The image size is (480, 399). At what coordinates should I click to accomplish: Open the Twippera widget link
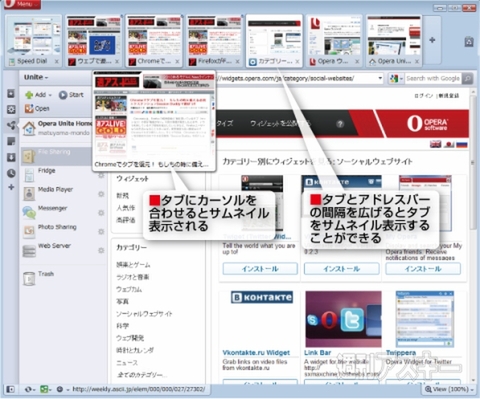tap(401, 353)
